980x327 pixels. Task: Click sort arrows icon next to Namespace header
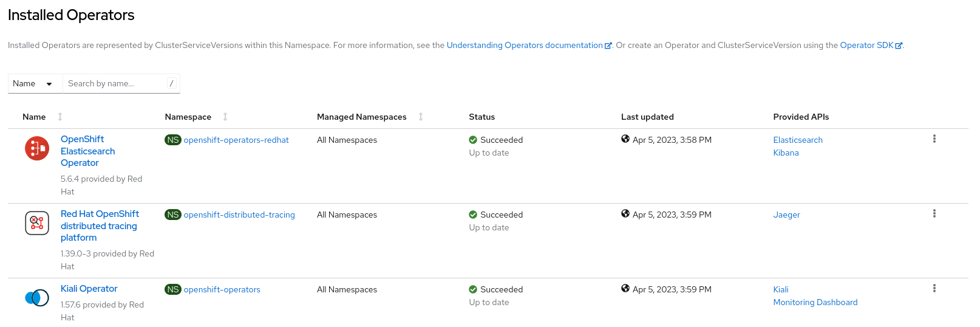225,117
